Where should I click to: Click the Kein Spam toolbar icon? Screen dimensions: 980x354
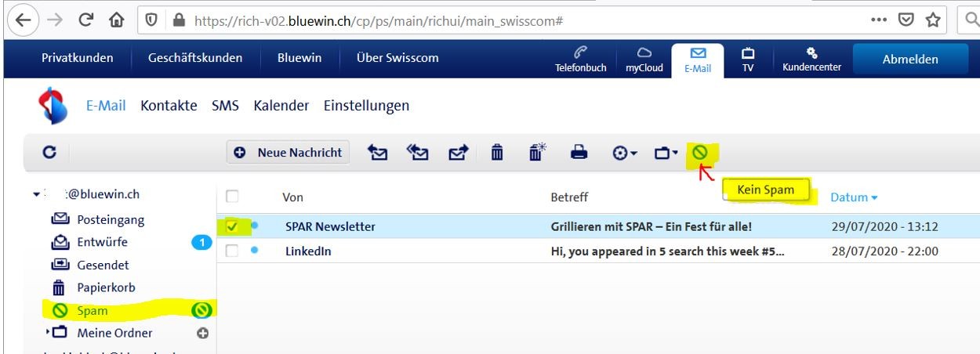click(699, 152)
